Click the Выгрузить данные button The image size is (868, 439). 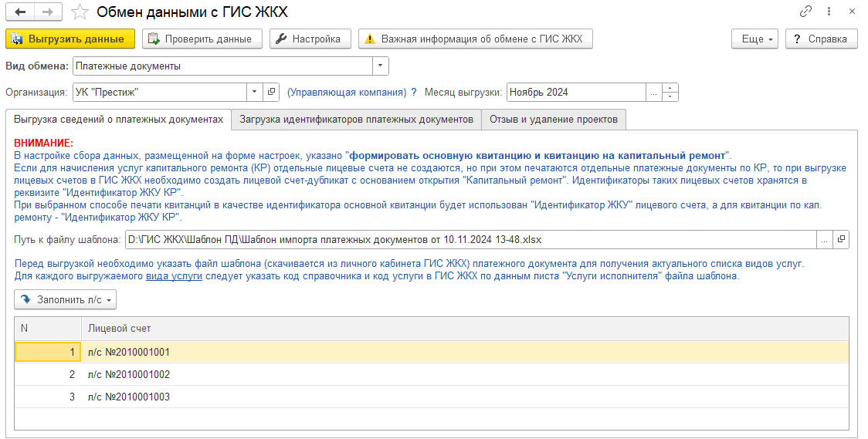tap(70, 39)
